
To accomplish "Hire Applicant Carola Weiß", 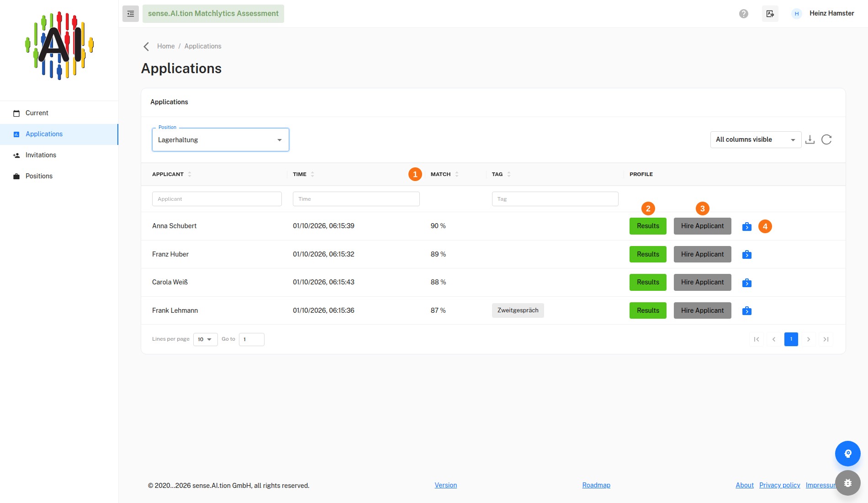I will 702,282.
